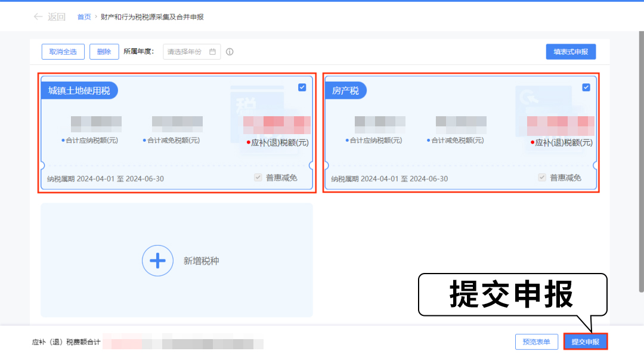The width and height of the screenshot is (644, 357).
Task: Click the 预览表单 button
Action: 537,342
